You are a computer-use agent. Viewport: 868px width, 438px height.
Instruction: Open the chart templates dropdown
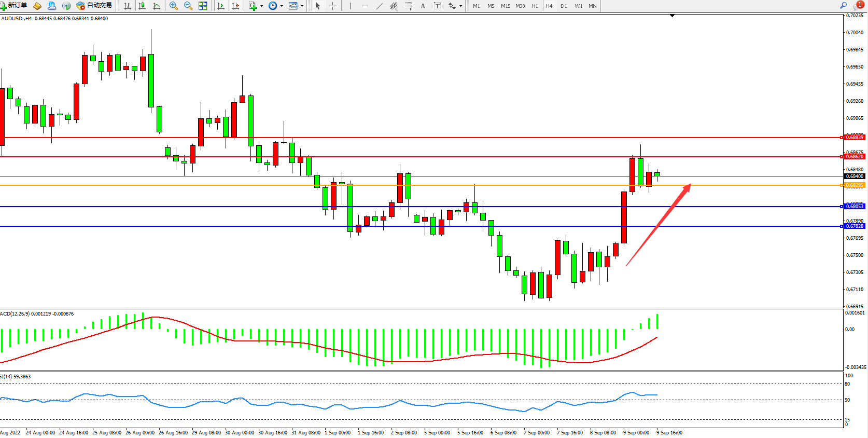[x=302, y=6]
